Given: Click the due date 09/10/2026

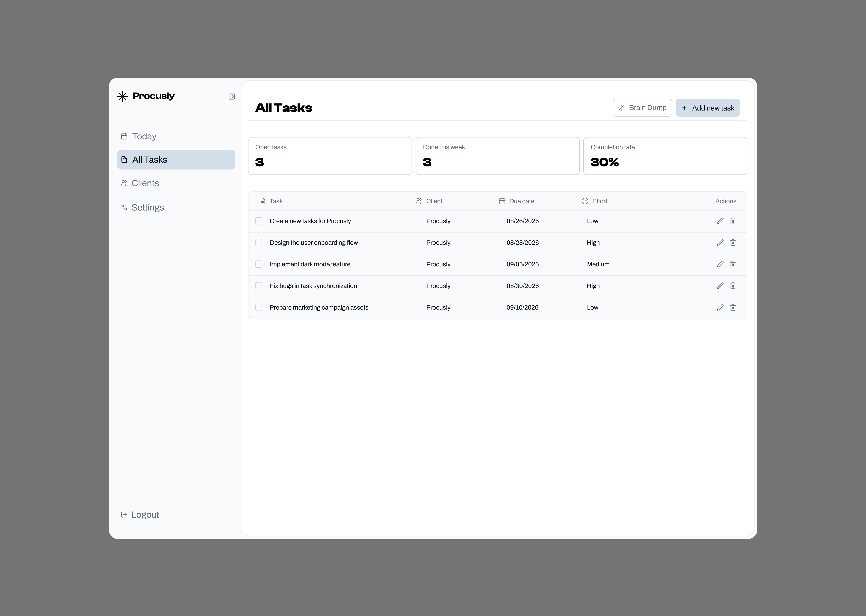Looking at the screenshot, I should click(x=522, y=308).
